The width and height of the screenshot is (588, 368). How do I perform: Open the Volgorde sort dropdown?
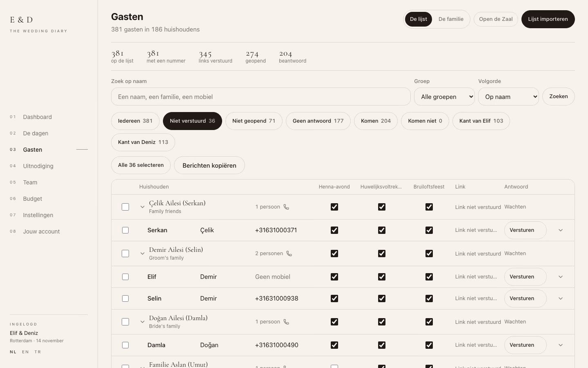[x=508, y=97]
